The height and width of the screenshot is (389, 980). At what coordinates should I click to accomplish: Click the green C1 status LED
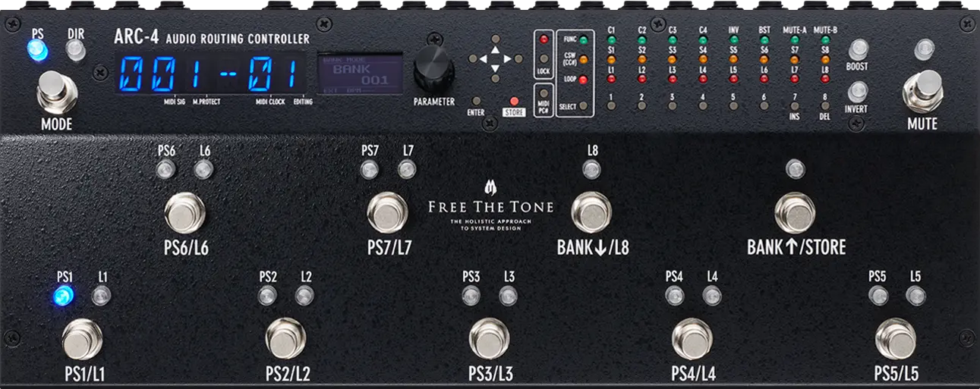click(611, 39)
